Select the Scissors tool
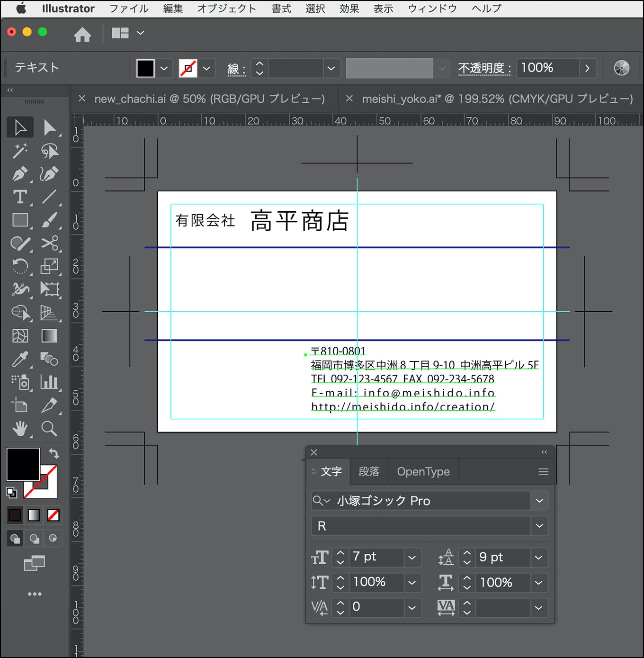 [49, 243]
